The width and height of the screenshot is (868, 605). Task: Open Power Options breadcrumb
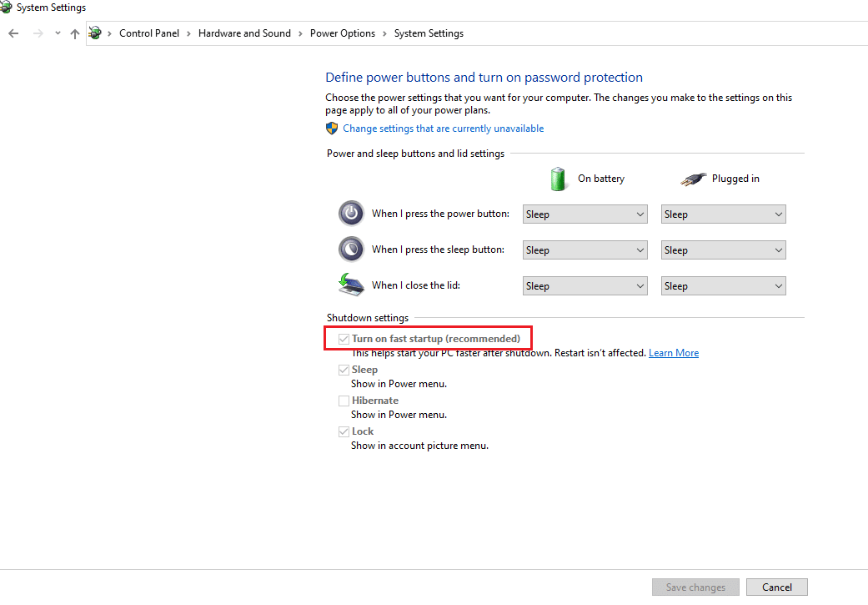tap(342, 33)
